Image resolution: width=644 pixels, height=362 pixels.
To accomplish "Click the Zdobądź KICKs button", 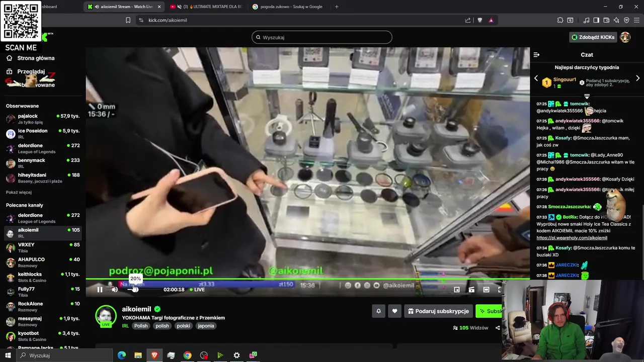I will point(593,37).
